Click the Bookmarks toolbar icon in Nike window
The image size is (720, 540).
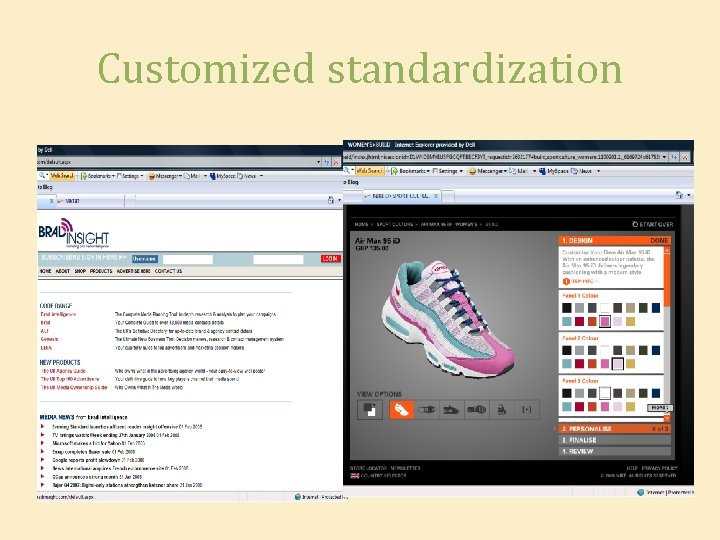(394, 171)
